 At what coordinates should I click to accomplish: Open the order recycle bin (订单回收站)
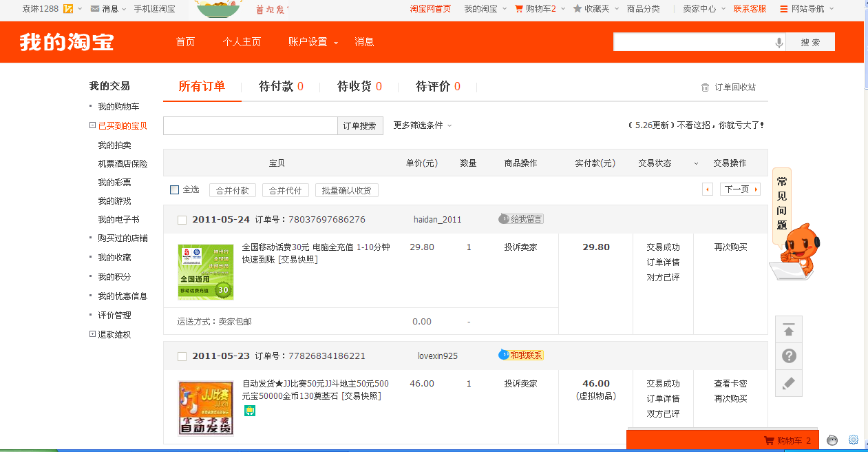tap(728, 88)
